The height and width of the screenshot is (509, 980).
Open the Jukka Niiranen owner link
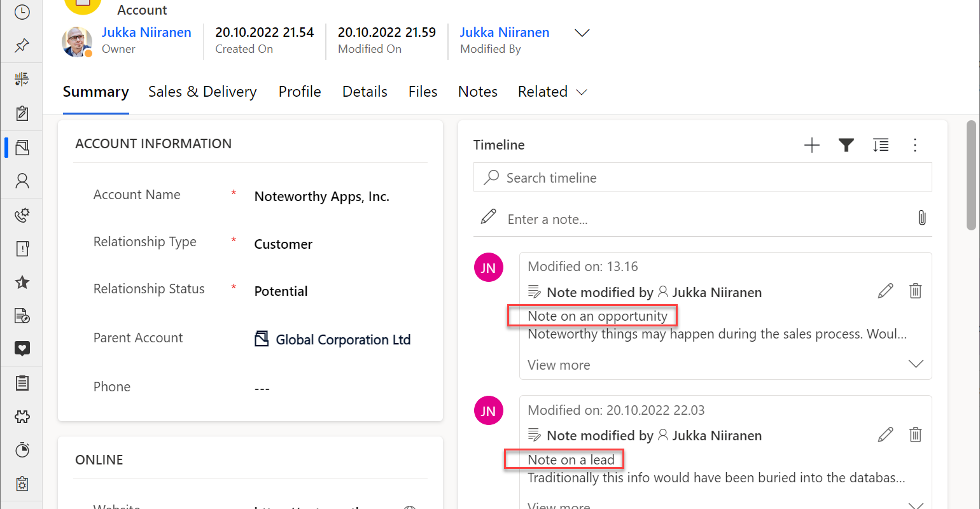(146, 32)
